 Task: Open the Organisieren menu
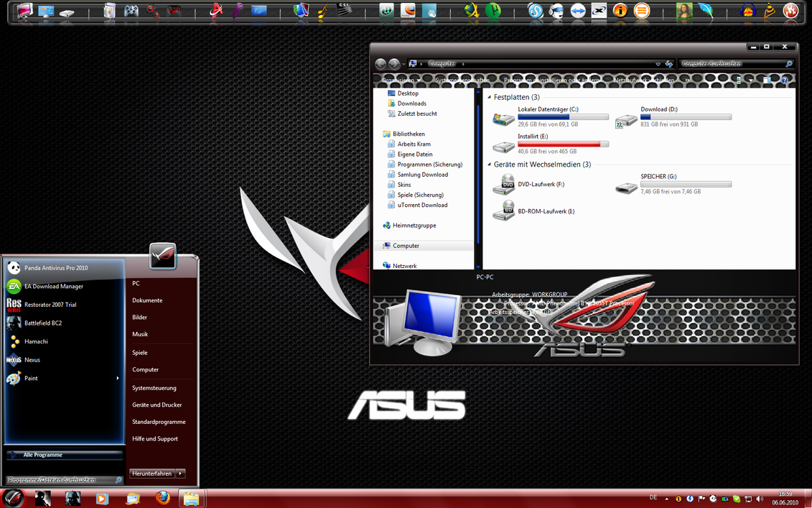click(x=401, y=80)
